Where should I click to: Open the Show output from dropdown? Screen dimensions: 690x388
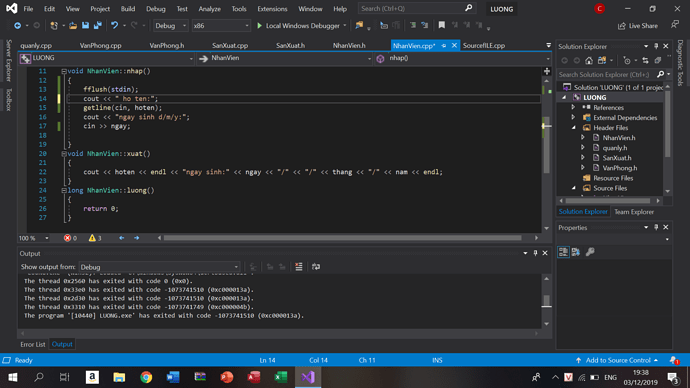[159, 267]
